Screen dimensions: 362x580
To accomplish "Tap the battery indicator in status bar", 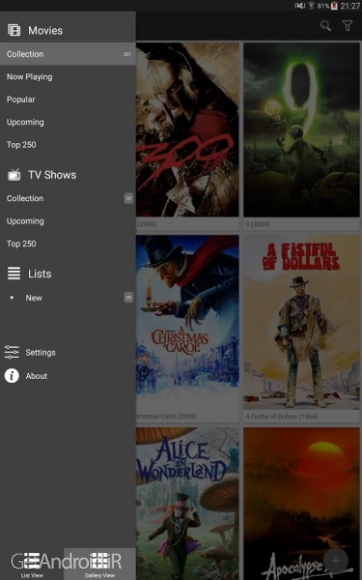I will (x=334, y=6).
